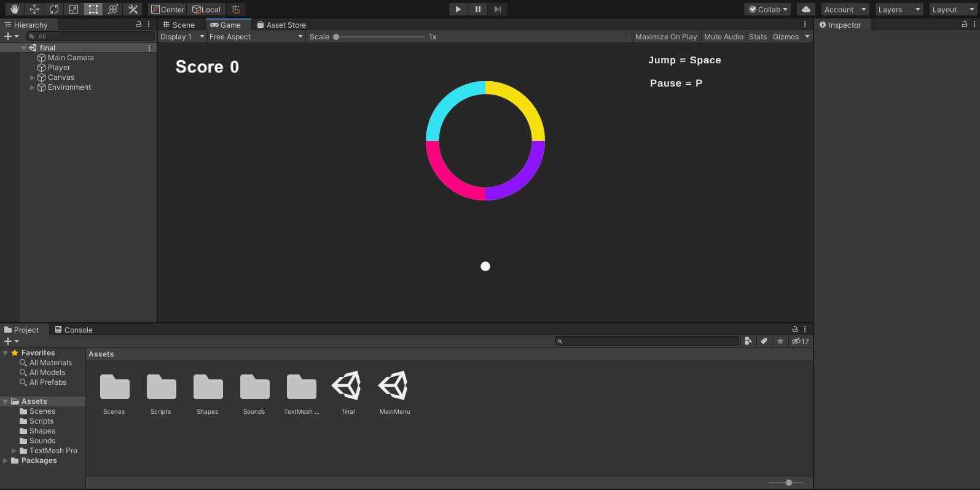Open the cloud services panel
980x490 pixels.
pyautogui.click(x=806, y=9)
